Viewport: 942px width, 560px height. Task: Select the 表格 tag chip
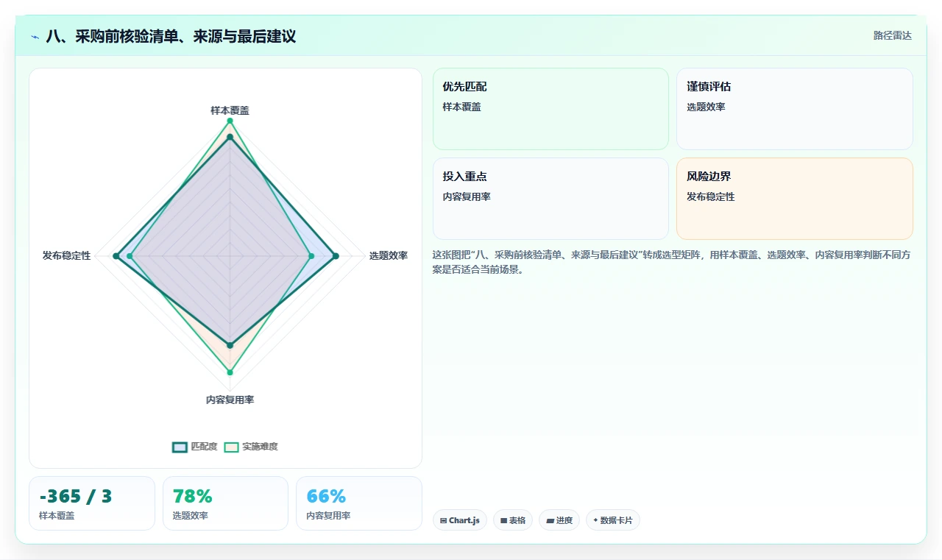tap(513, 520)
